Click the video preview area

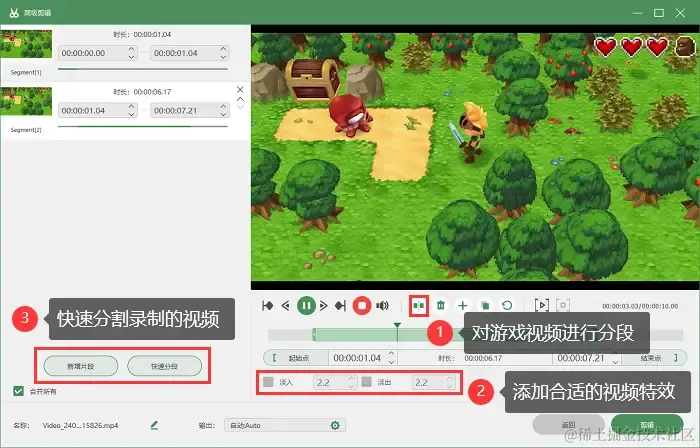(x=475, y=157)
